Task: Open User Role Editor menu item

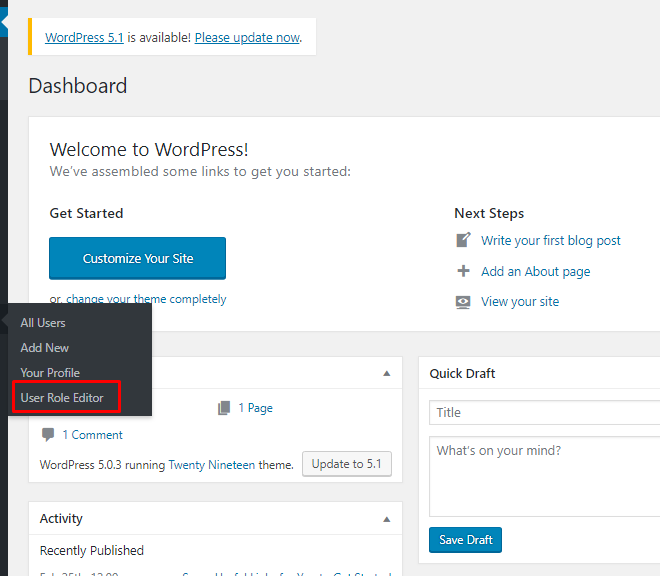Action: tap(61, 398)
